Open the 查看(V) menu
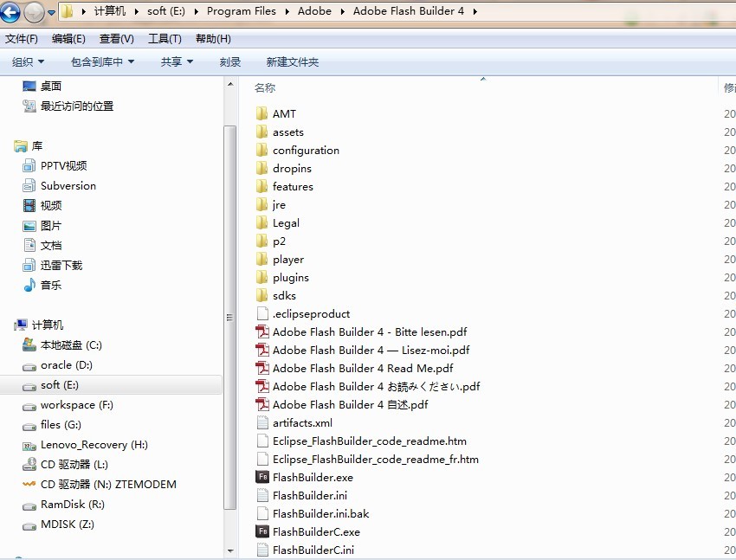Viewport: 736px width, 560px height. coord(116,39)
